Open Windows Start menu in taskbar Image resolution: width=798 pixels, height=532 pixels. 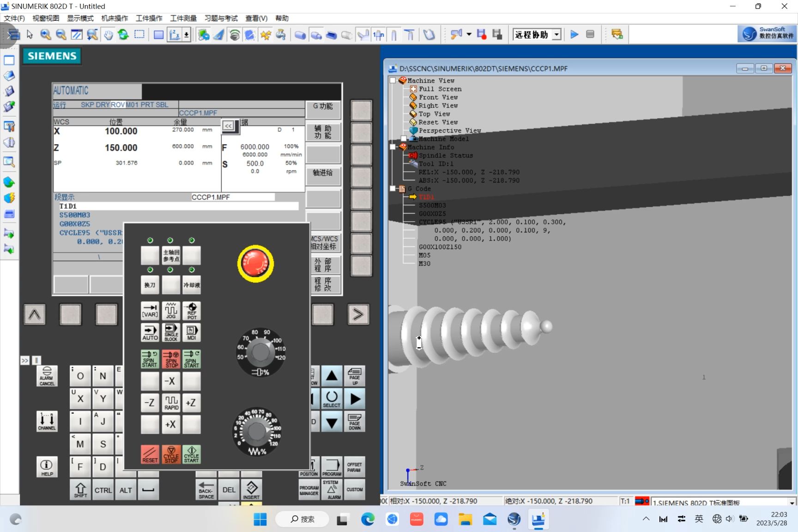(x=260, y=520)
